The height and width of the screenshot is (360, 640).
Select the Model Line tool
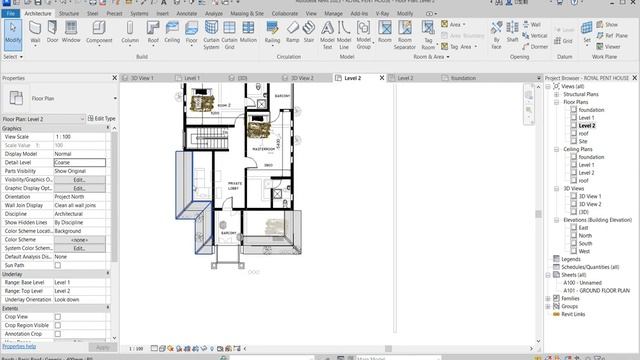344,35
